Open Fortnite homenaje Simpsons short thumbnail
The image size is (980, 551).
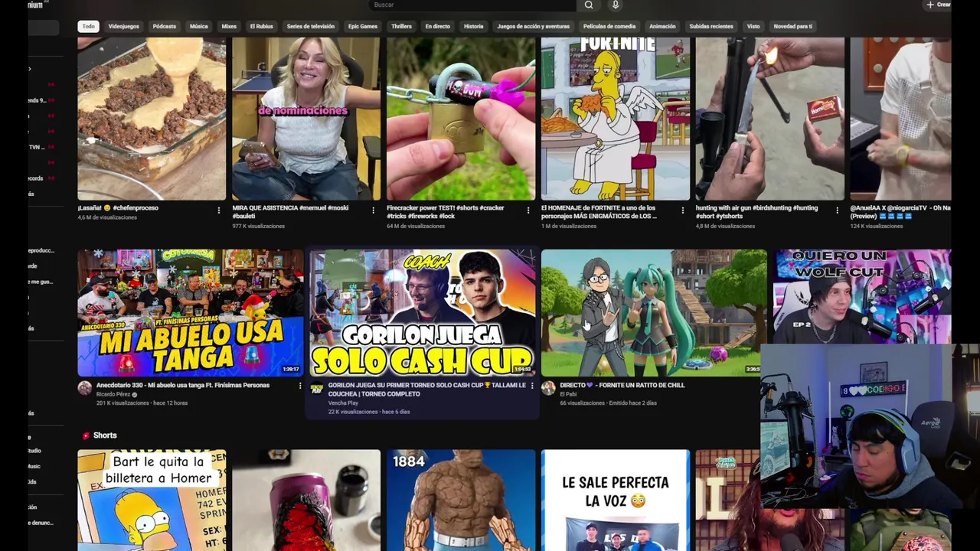point(616,119)
